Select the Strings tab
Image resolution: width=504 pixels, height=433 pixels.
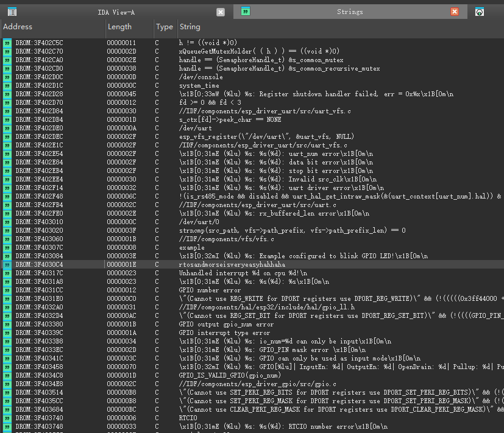point(349,12)
